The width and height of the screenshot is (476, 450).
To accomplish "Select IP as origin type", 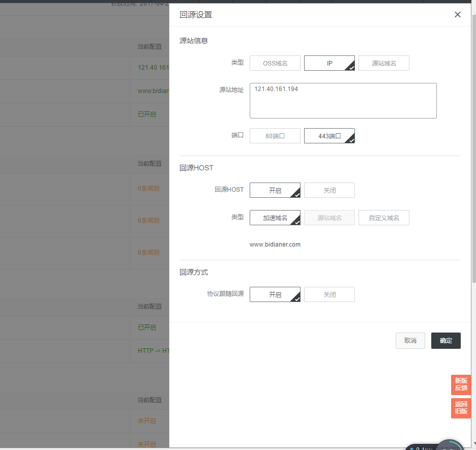I will (x=329, y=63).
